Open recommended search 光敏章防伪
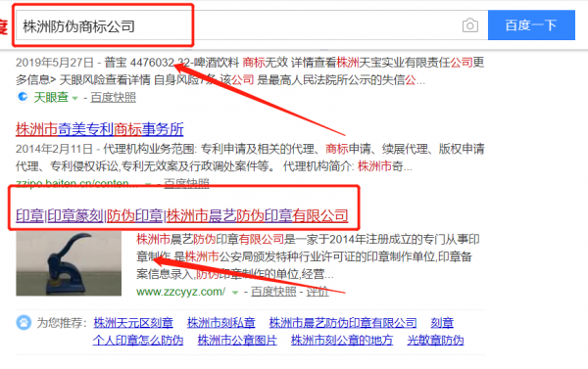The image size is (588, 369). click(x=435, y=341)
